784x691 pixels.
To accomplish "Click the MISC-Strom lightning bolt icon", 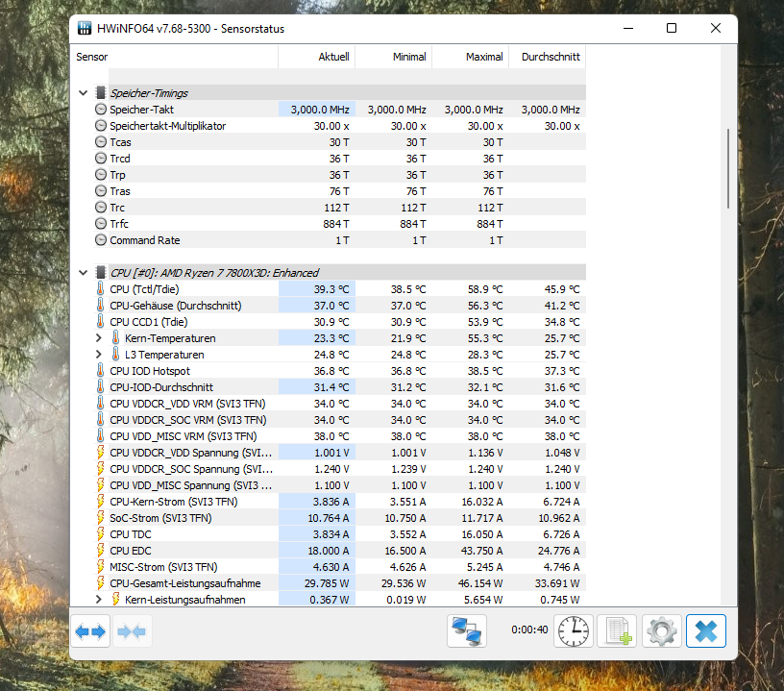I will tap(101, 567).
